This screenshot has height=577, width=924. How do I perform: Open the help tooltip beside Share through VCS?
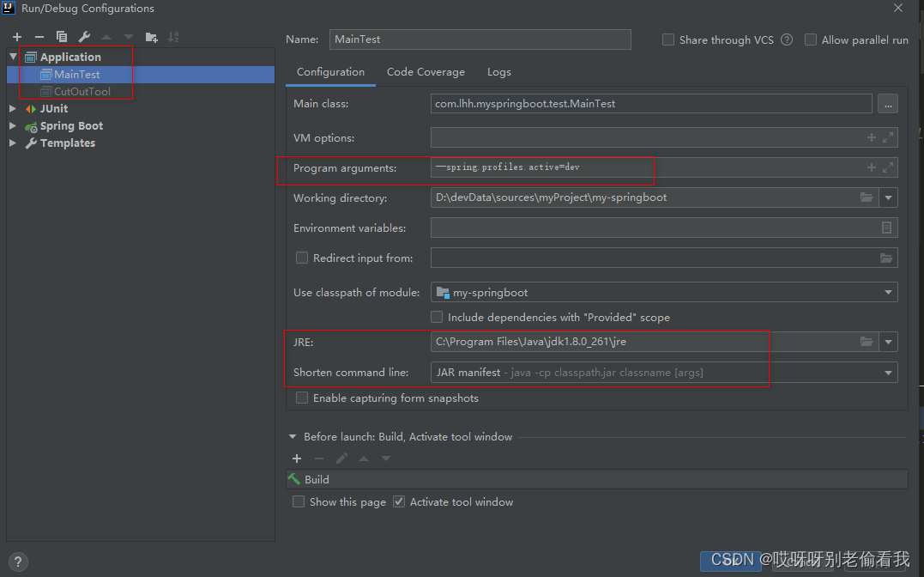coord(787,39)
